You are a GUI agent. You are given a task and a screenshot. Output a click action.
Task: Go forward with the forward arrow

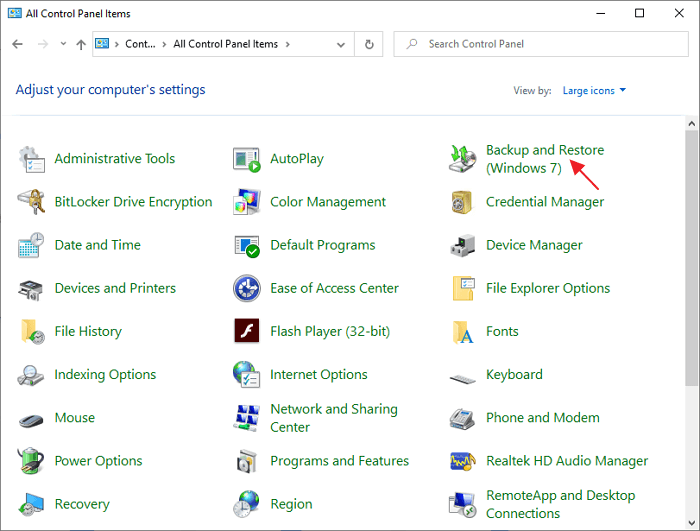43,44
